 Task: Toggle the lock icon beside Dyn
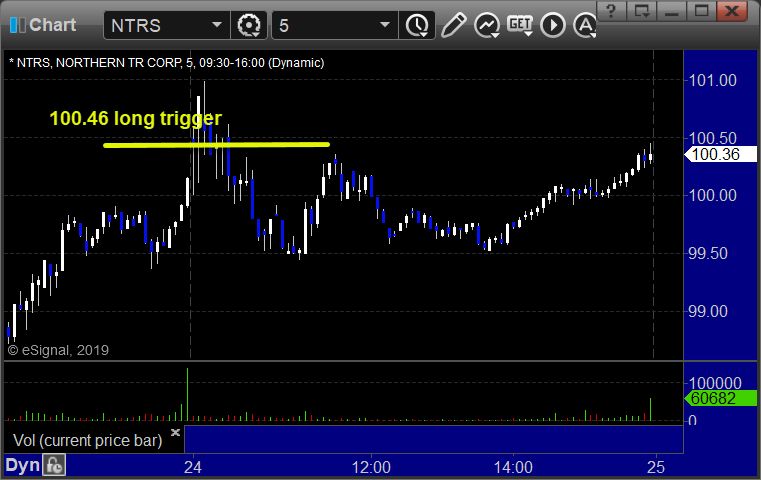(54, 465)
